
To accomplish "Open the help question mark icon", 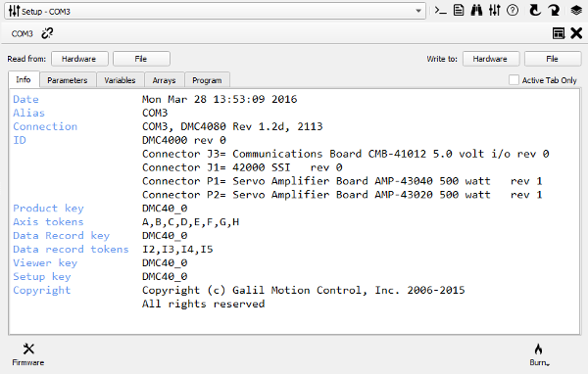I will coord(513,10).
